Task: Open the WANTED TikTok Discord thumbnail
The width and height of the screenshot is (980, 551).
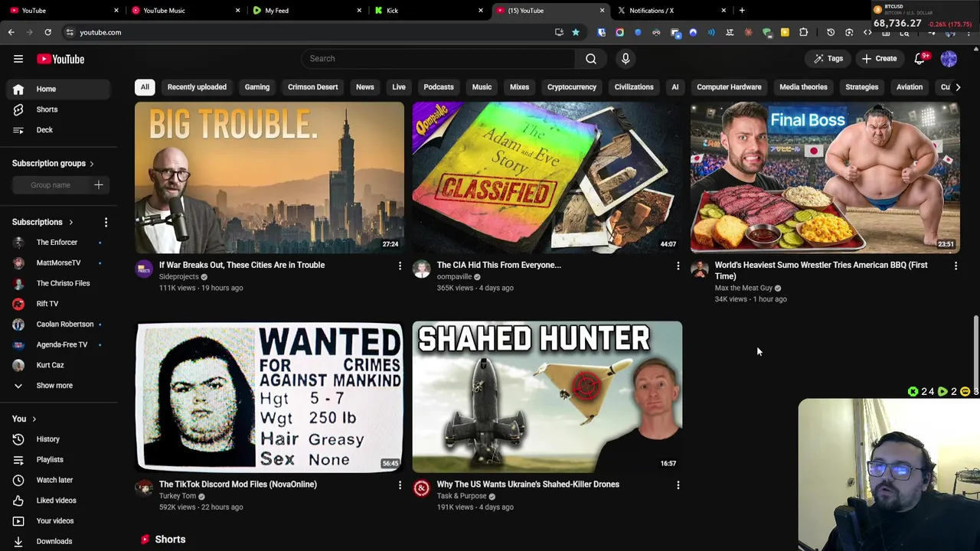Action: tap(269, 396)
